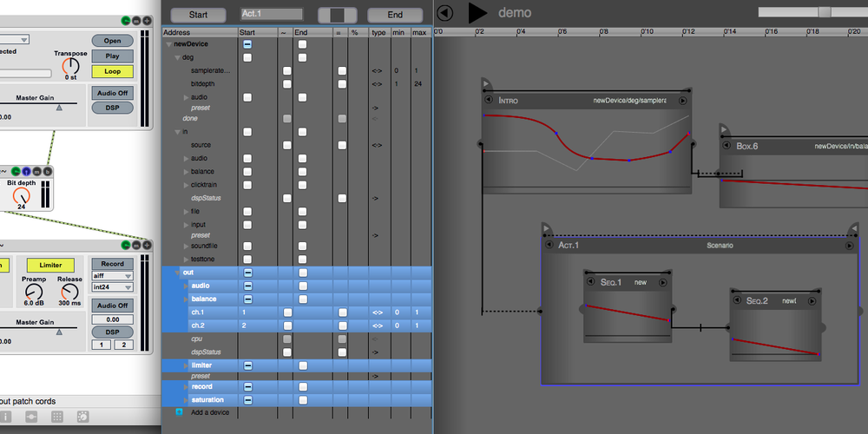This screenshot has width=868, height=434.
Task: Click the Act.1 name input field
Action: 272,14
